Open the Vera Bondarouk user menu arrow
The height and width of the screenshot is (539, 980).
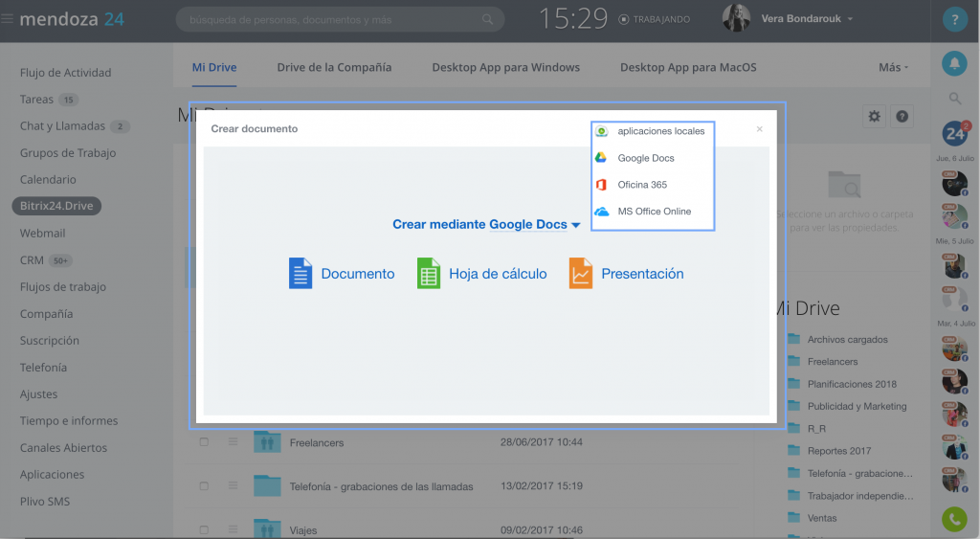(850, 19)
